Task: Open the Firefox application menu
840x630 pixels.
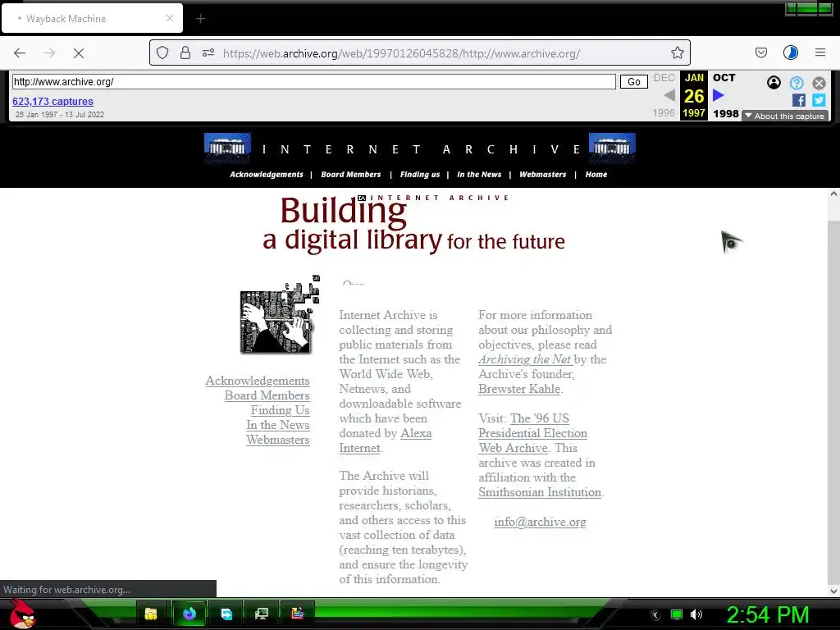Action: pyautogui.click(x=820, y=52)
